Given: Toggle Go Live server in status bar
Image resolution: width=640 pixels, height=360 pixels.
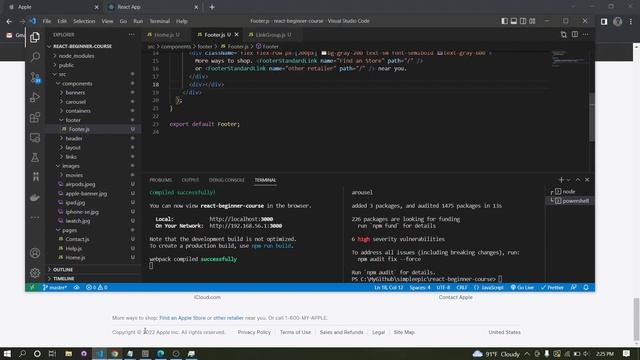Looking at the screenshot, I should [x=522, y=287].
